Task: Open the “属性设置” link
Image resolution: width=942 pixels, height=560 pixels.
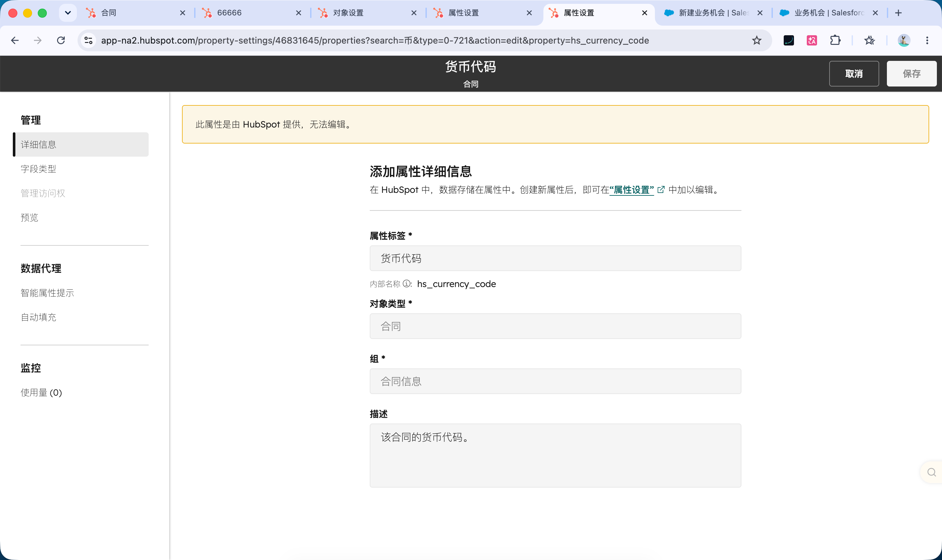Action: pos(632,190)
